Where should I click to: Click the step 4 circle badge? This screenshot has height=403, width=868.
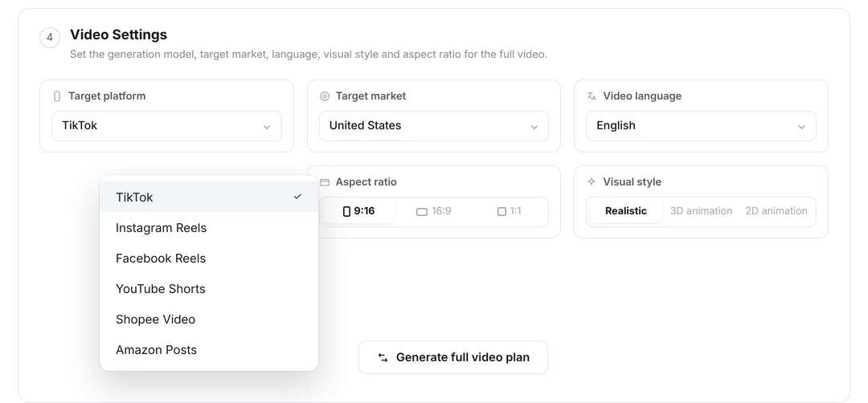[x=50, y=39]
